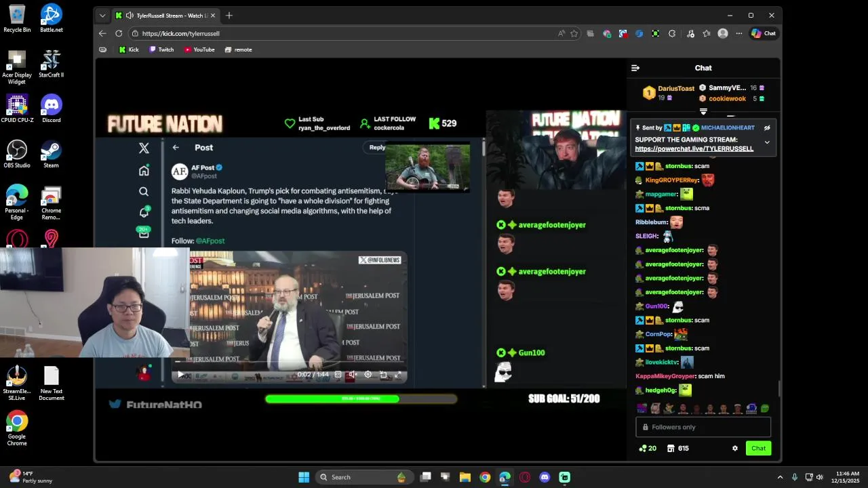868x488 pixels.
Task: Click the embedded video progress bar
Action: (290, 361)
